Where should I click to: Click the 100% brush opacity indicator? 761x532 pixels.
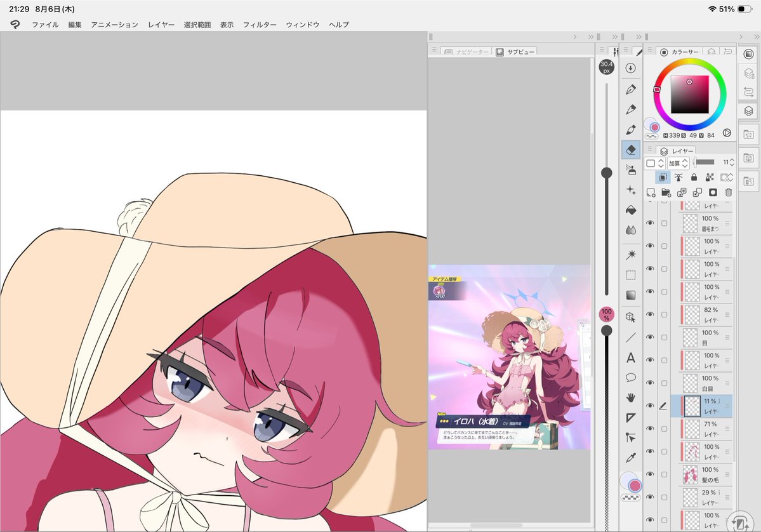tap(606, 314)
